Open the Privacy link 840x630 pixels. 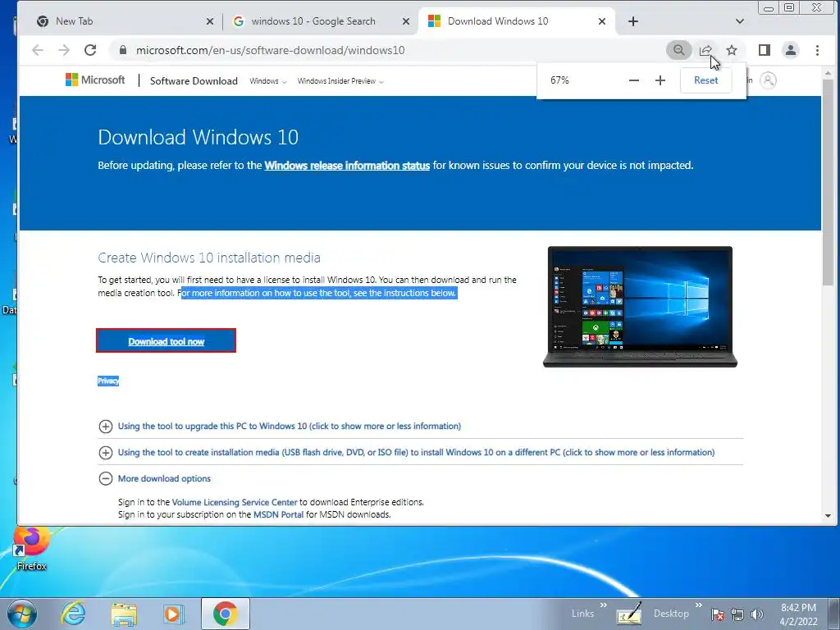(108, 381)
